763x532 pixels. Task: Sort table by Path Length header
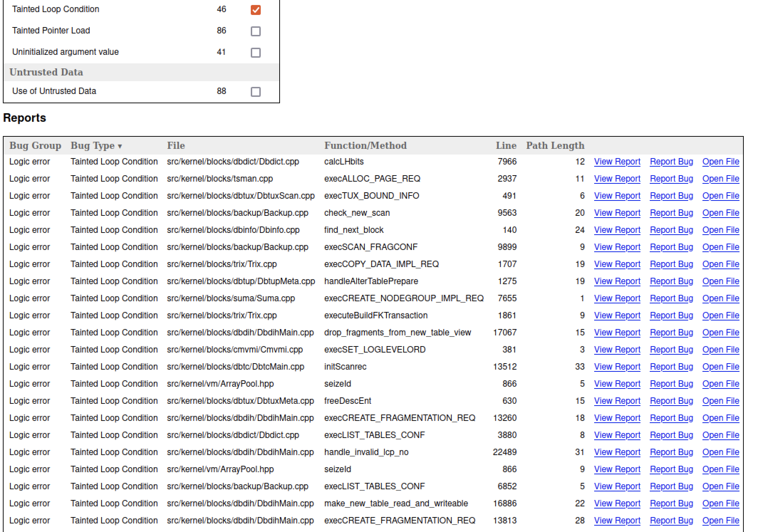555,146
